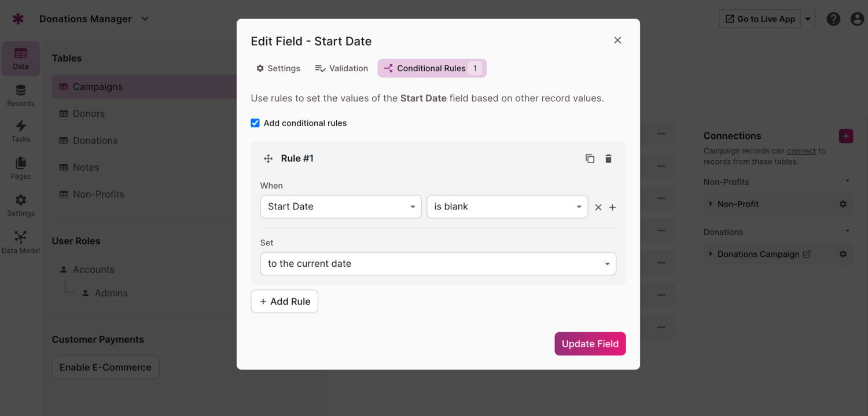Duplicate Rule #1 with copy icon
Screen dimensions: 868x416
(590, 159)
